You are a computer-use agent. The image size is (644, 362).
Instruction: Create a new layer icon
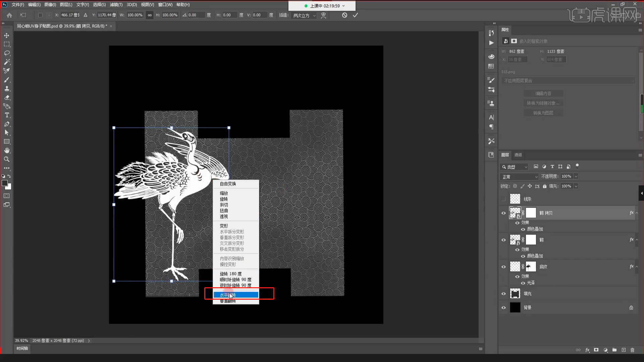(624, 350)
